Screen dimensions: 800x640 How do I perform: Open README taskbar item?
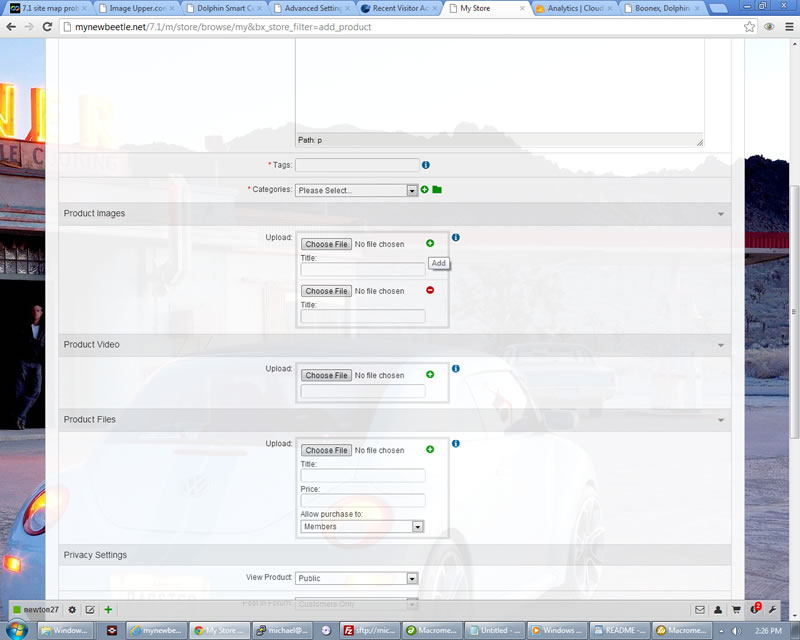pyautogui.click(x=620, y=630)
